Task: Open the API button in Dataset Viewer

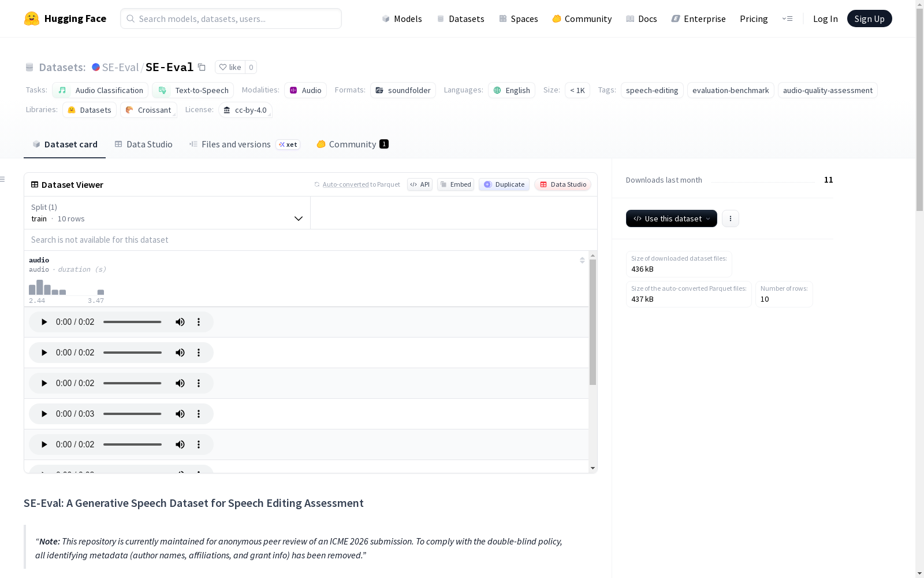Action: click(420, 184)
